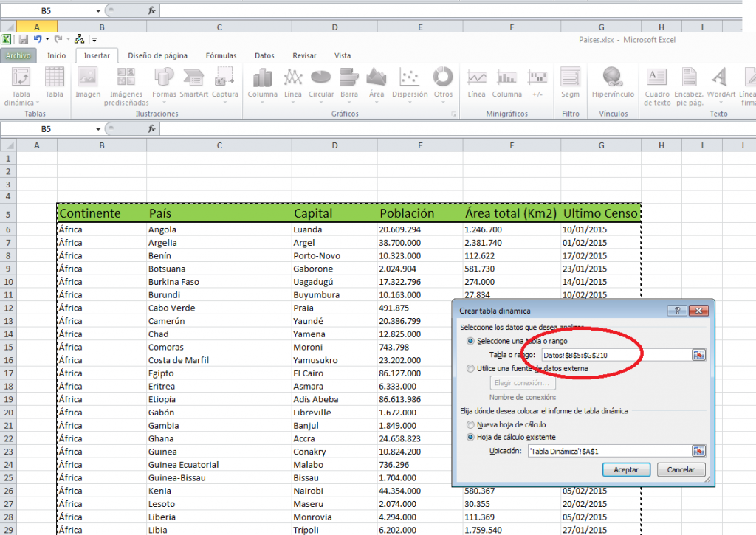
Task: Click the formula bar input area
Action: (x=457, y=128)
